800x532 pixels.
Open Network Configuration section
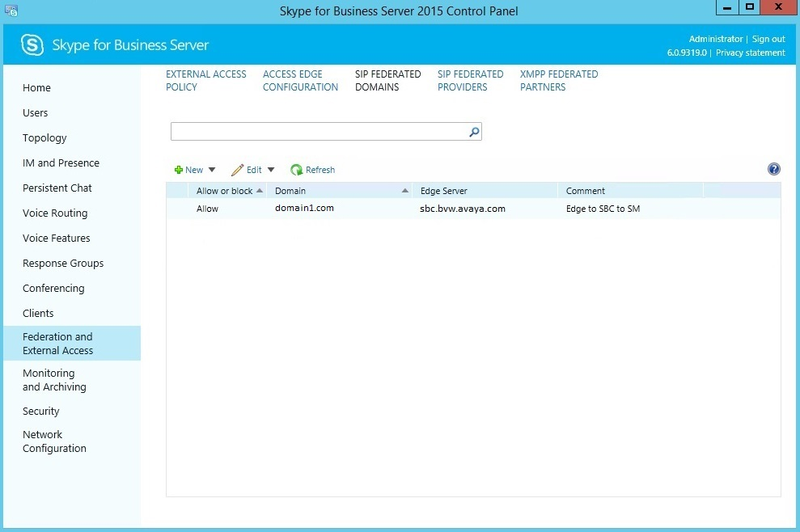[54, 441]
